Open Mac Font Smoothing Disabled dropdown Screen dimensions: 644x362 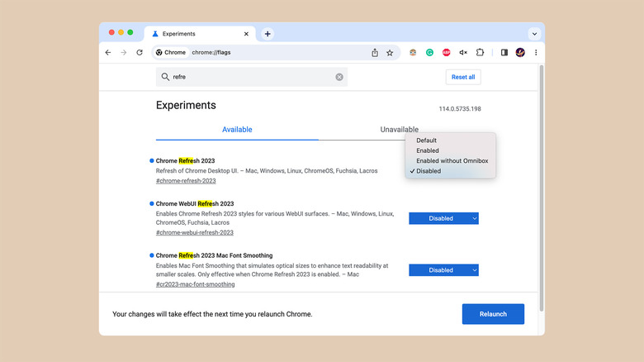(x=443, y=270)
